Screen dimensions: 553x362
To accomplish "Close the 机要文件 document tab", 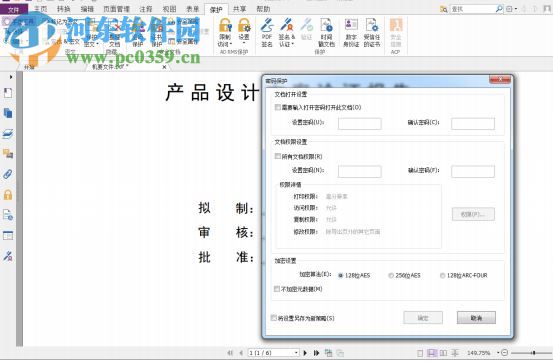I will pyautogui.click(x=164, y=67).
